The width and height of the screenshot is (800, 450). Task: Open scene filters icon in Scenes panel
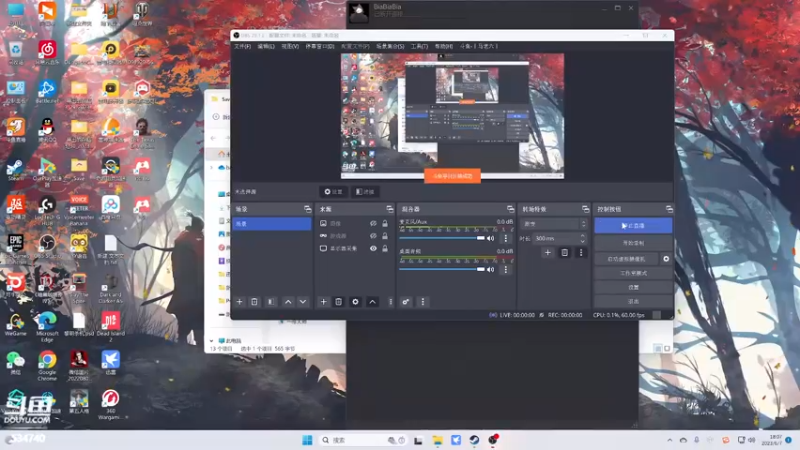coord(271,302)
